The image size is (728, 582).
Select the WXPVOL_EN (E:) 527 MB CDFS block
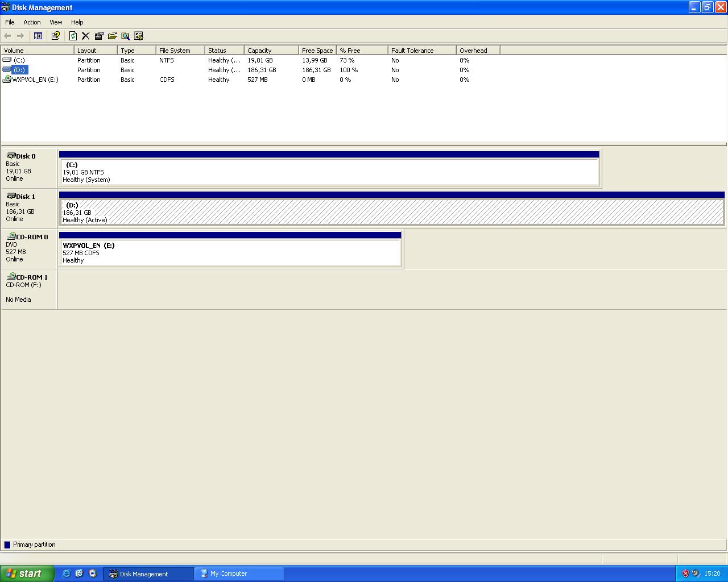point(230,249)
